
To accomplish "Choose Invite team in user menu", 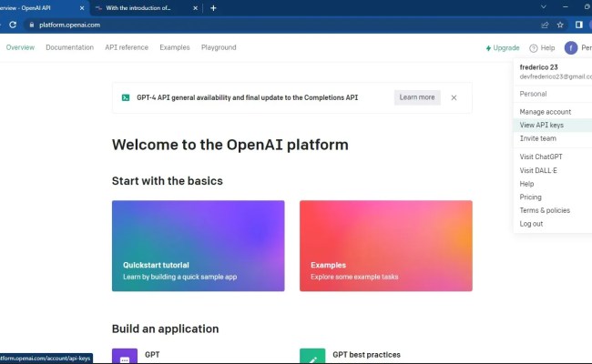I will tap(553, 138).
